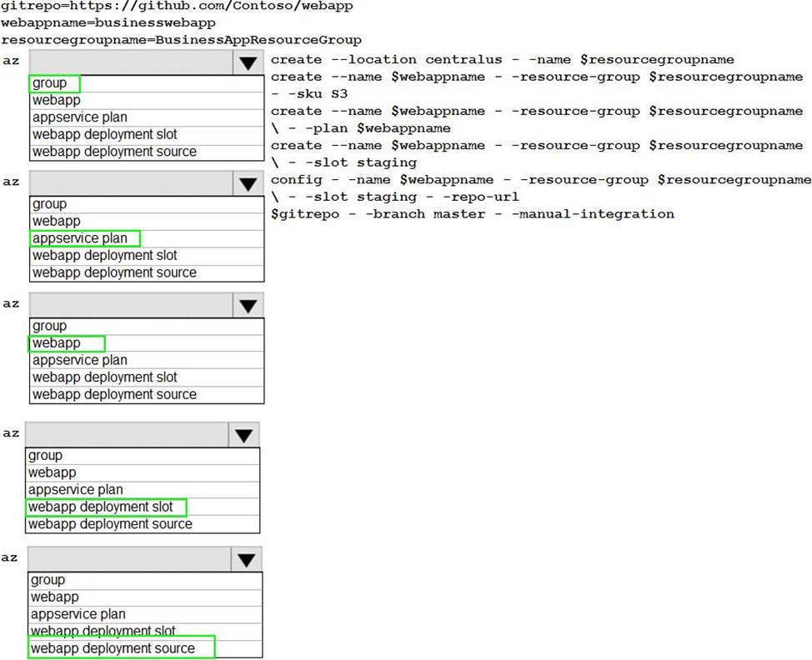Viewport: 812px width, 660px height.
Task: Select 'webapp deployment source' in the fourth list
Action: (x=143, y=524)
